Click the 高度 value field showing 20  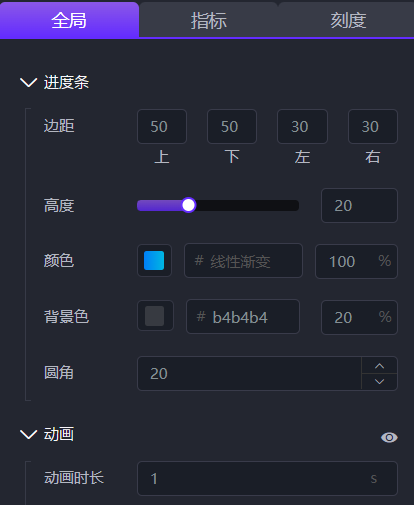[x=359, y=206]
